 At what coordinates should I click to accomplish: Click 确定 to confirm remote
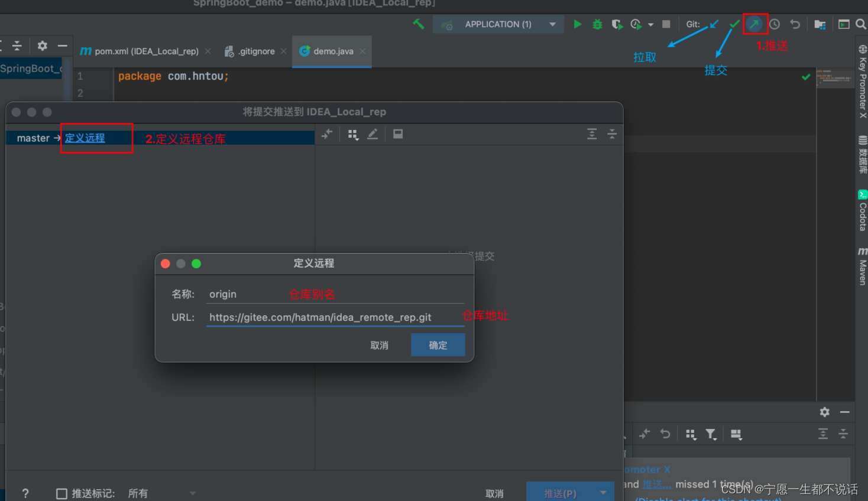click(438, 345)
